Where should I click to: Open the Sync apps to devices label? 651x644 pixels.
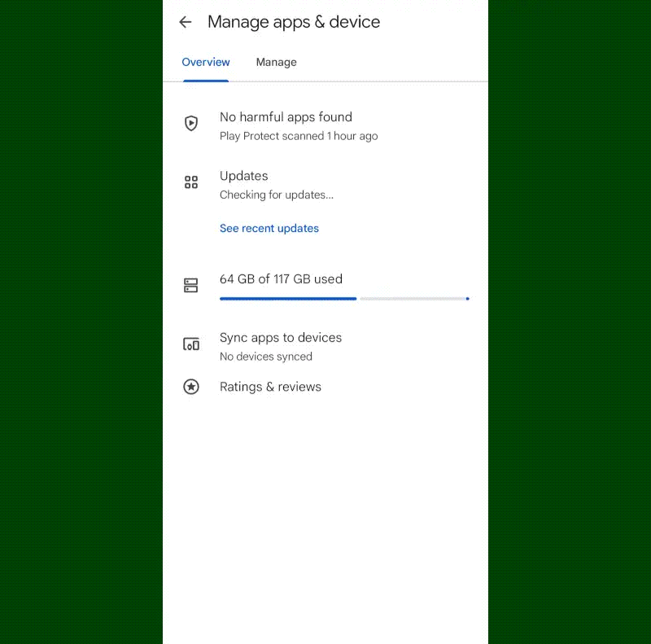(x=281, y=337)
